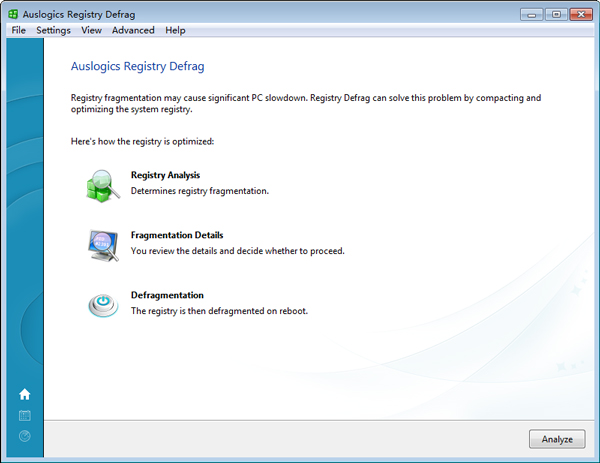Click the Analyze button
600x463 pixels.
[557, 439]
